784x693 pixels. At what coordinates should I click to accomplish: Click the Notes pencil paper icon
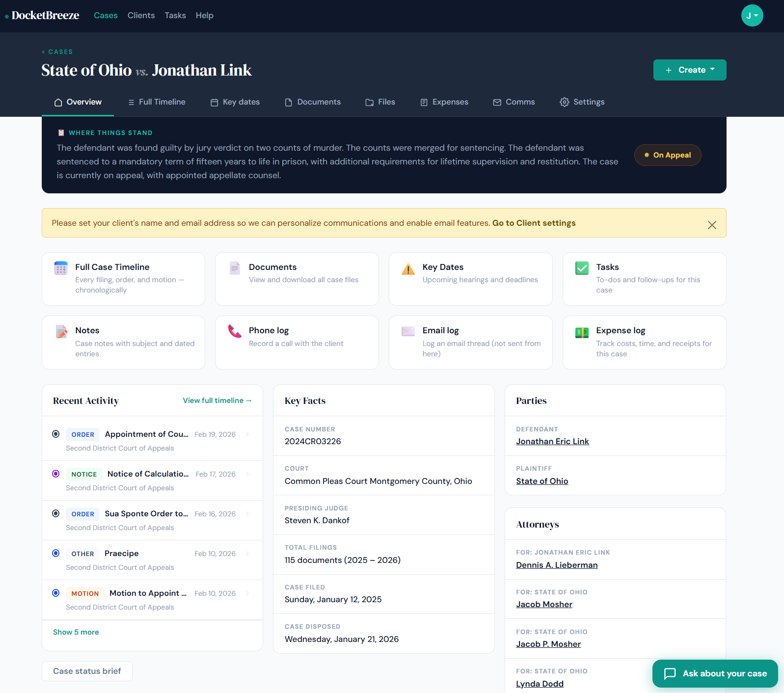pyautogui.click(x=61, y=332)
